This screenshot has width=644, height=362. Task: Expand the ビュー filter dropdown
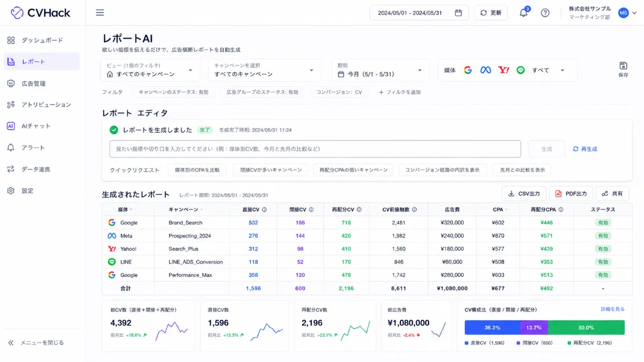tap(149, 70)
